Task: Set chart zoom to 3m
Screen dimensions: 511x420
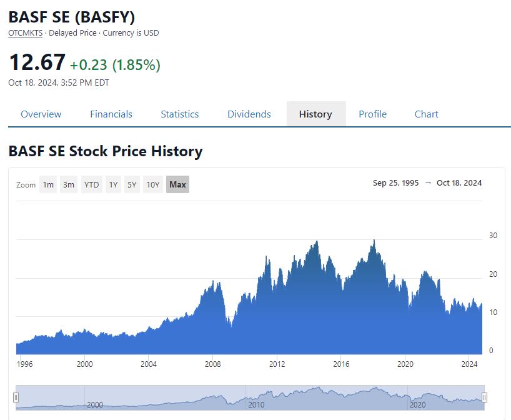Action: pos(69,184)
